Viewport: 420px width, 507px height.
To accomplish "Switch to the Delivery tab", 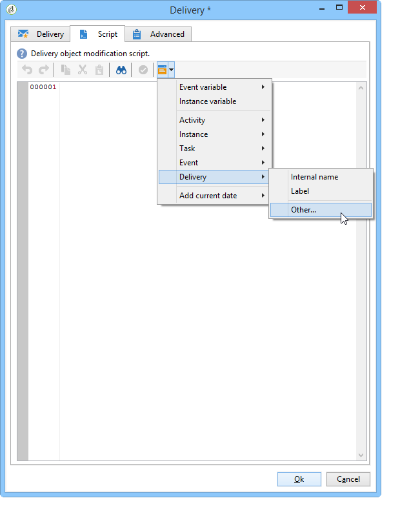I will click(x=41, y=34).
